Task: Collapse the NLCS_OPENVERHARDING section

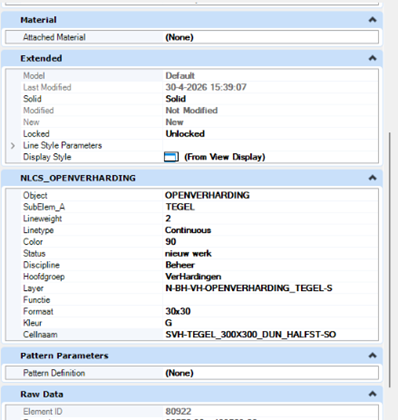Action: tap(372, 178)
